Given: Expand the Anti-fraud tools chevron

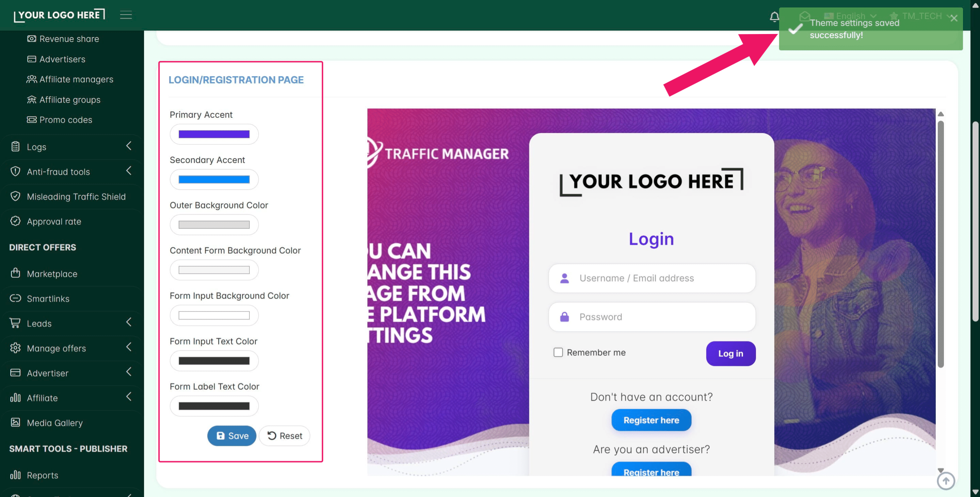Looking at the screenshot, I should point(129,171).
